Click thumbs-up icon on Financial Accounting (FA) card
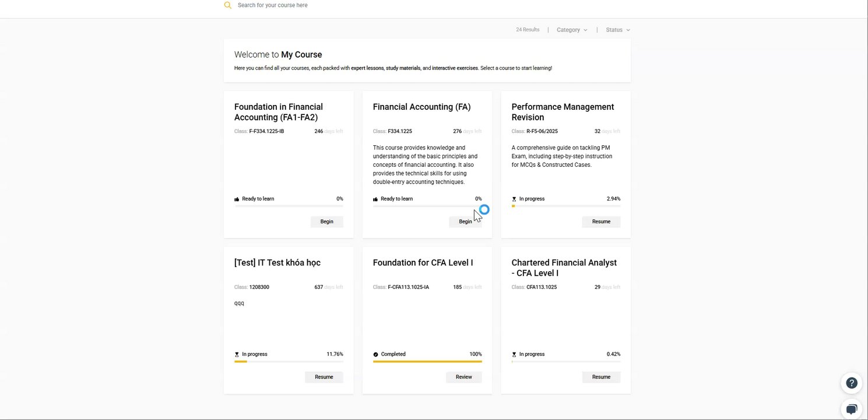868x420 pixels. (x=376, y=199)
